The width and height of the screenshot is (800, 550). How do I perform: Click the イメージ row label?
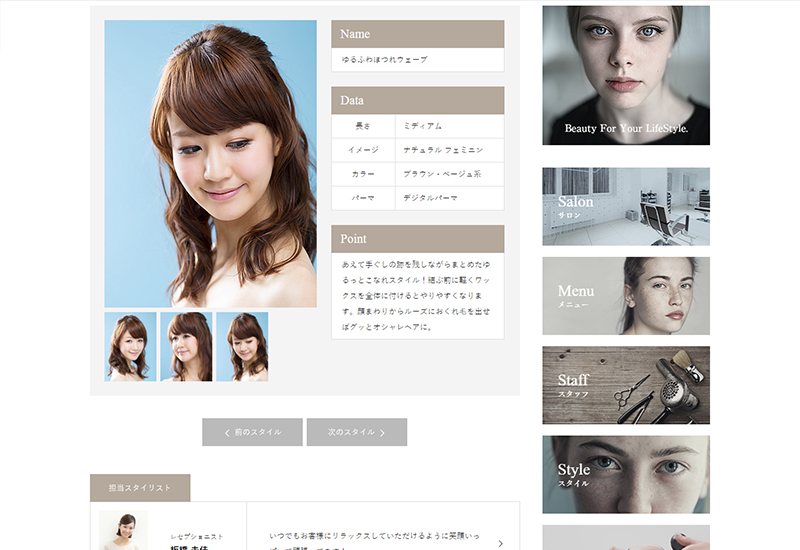pyautogui.click(x=363, y=150)
